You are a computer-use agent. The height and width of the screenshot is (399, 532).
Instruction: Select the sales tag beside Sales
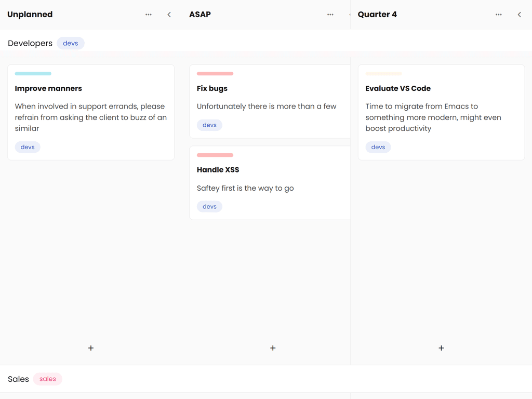(x=48, y=379)
